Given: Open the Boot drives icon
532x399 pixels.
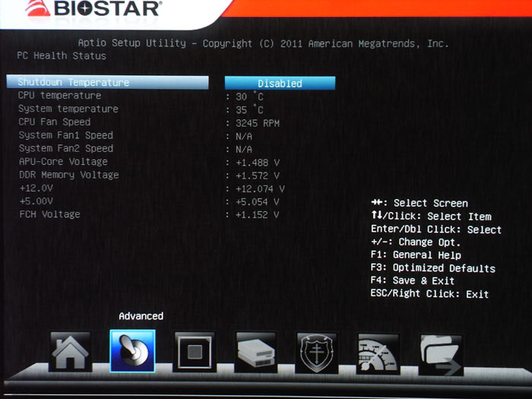Looking at the screenshot, I should [x=256, y=352].
